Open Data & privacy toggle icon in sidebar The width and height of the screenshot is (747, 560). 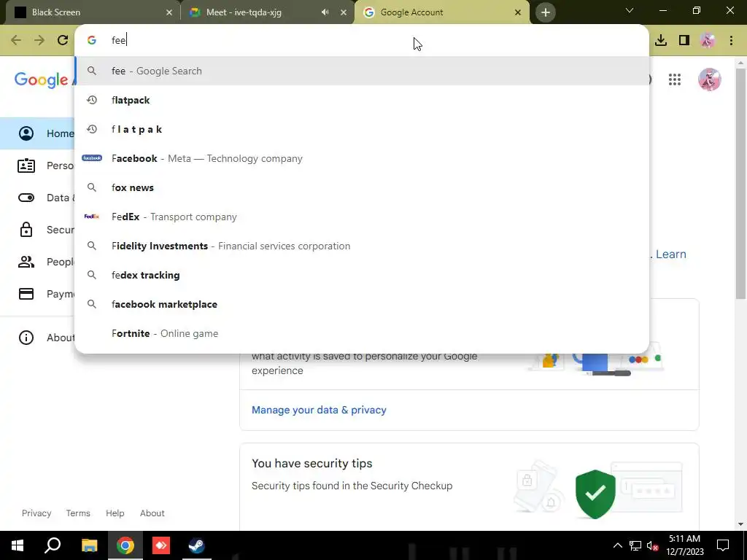pos(26,198)
